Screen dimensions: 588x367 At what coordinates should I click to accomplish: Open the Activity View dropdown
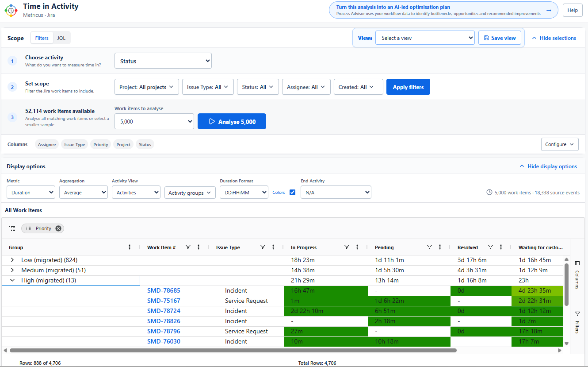pos(136,193)
